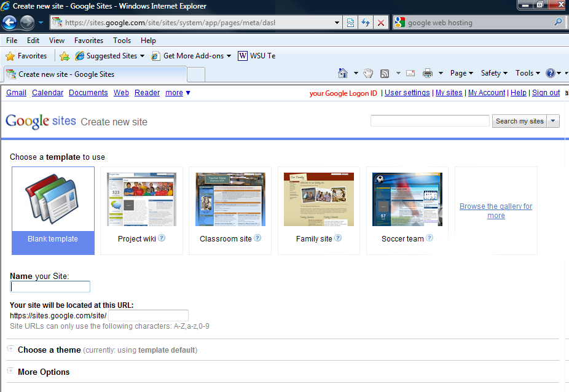The image size is (569, 392).
Task: Click help icon next to Soccer team
Action: (430, 238)
